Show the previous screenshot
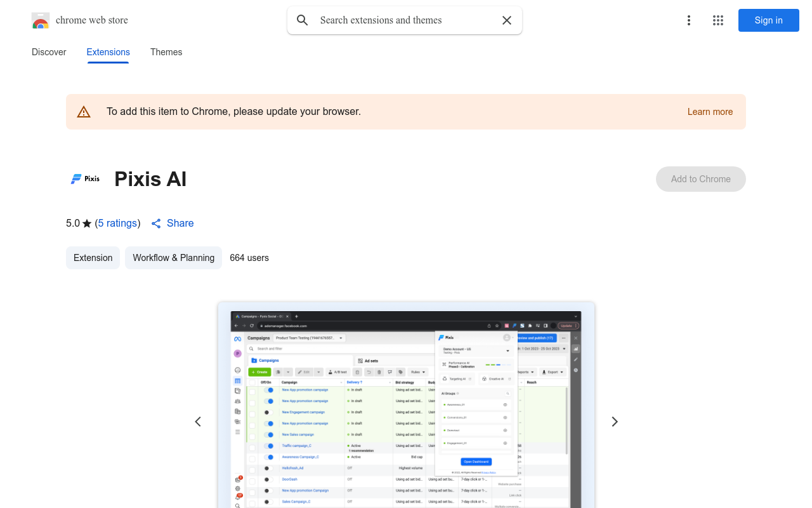The image size is (812, 508). click(x=198, y=422)
